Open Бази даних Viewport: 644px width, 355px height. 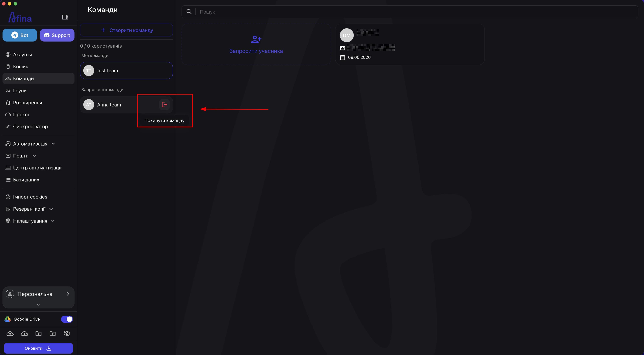pos(39,180)
